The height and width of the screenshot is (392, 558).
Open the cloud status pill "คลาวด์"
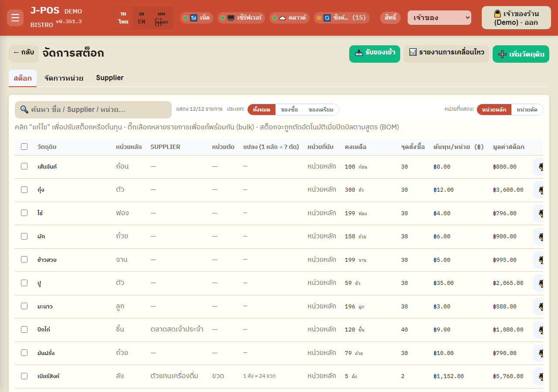(x=289, y=18)
